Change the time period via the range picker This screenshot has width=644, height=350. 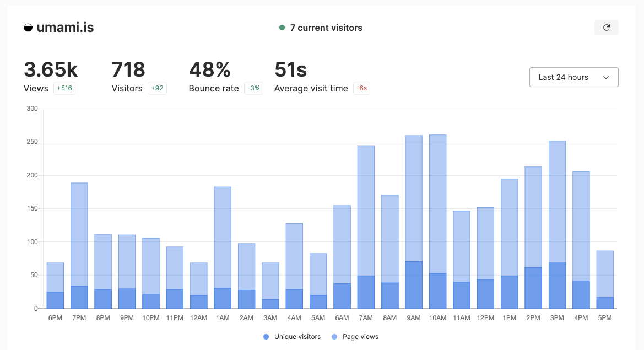pos(573,77)
